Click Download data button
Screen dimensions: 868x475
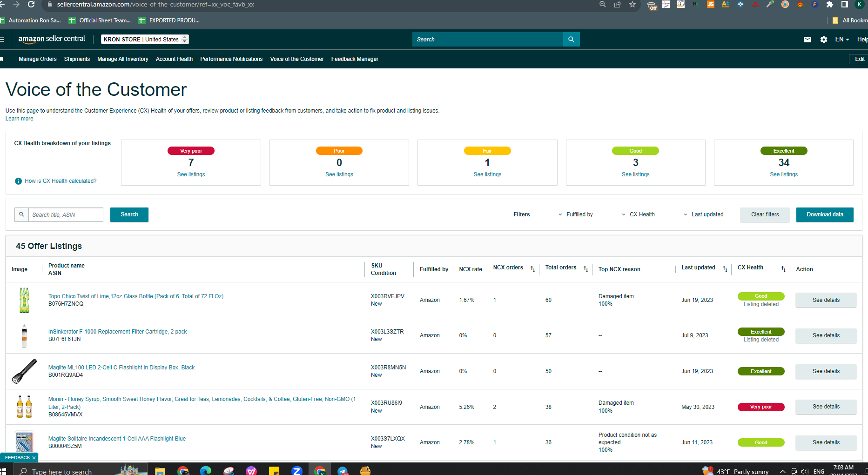pyautogui.click(x=825, y=214)
